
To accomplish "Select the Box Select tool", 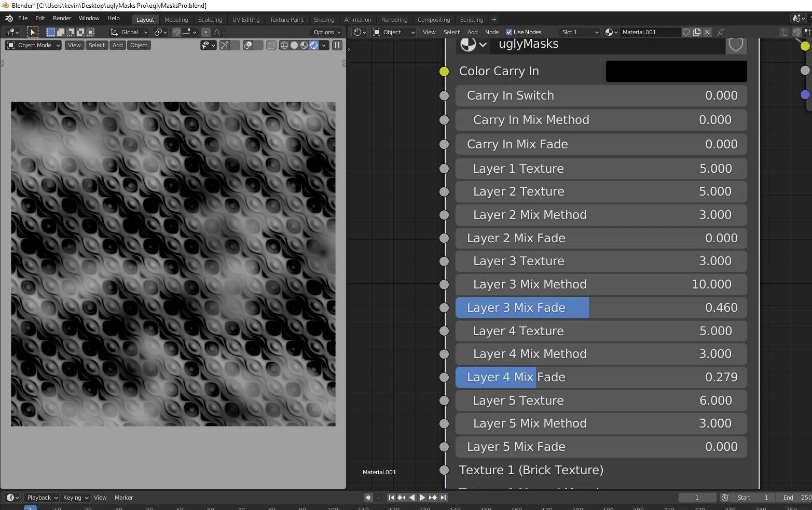I will click(51, 32).
